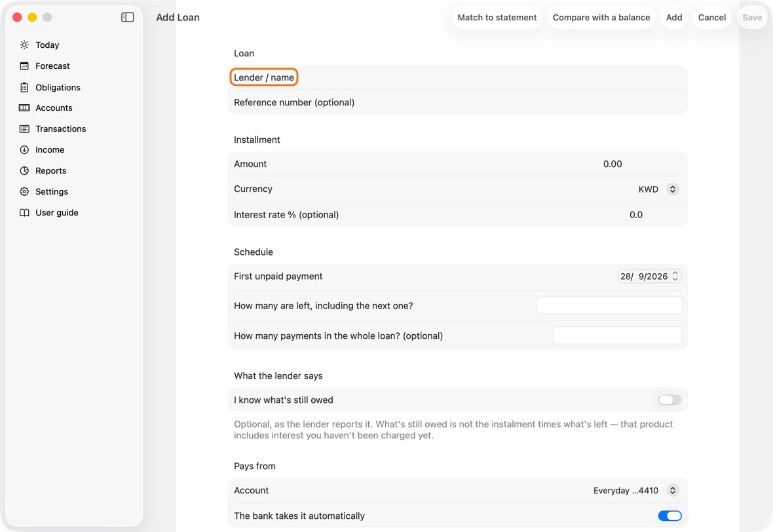Click the Save button

coord(752,17)
